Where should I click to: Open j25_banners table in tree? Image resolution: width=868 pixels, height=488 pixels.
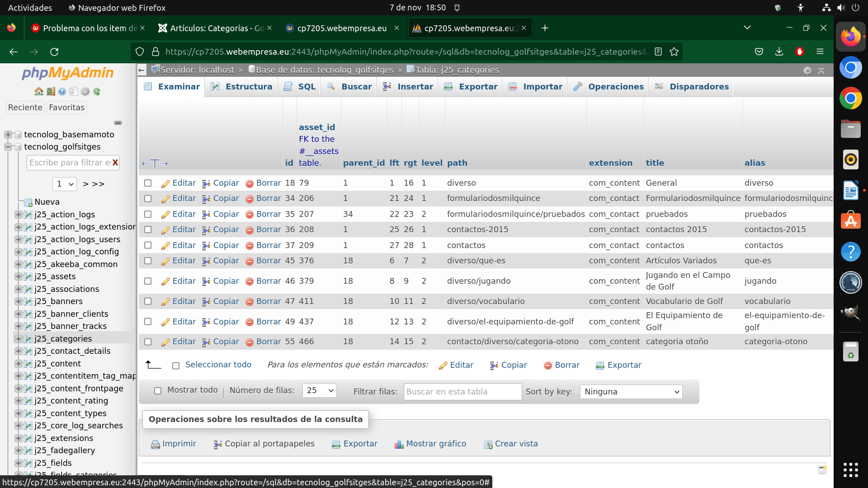(x=58, y=301)
